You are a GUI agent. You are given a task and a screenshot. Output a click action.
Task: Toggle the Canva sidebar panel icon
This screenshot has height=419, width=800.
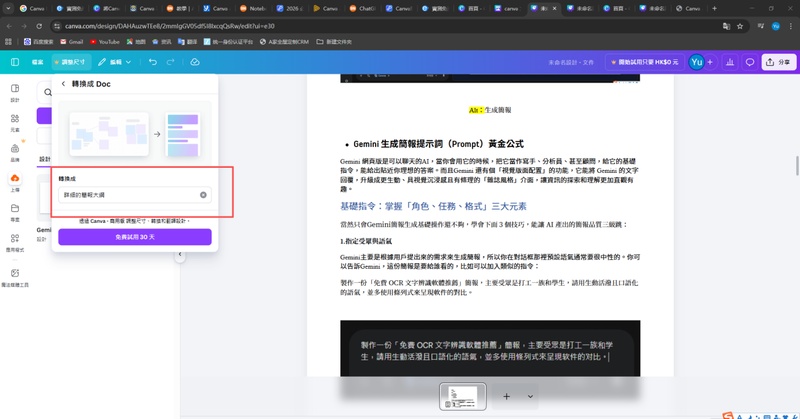15,62
